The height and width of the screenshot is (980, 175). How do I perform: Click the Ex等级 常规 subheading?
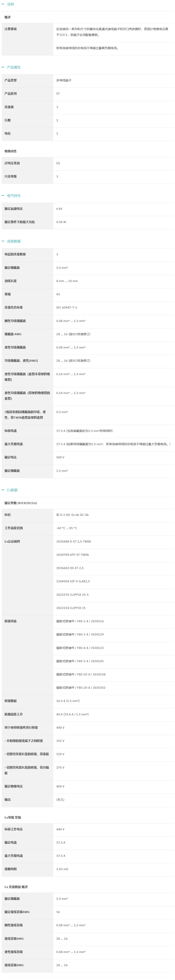(13, 818)
